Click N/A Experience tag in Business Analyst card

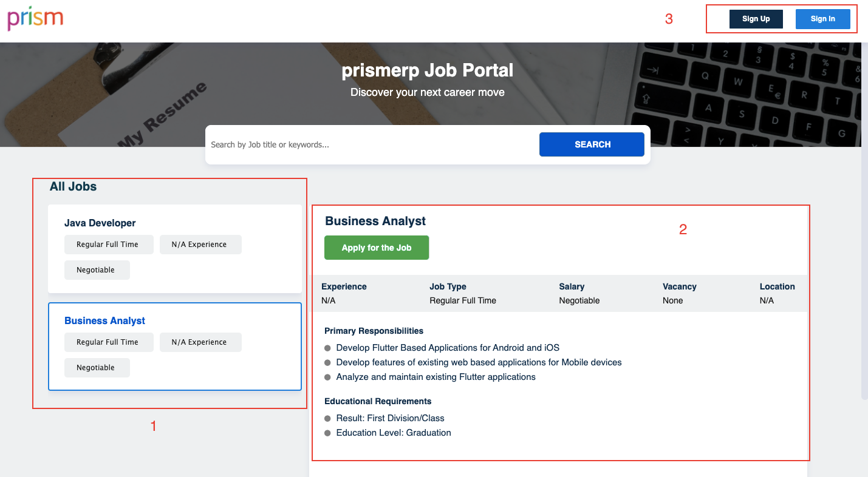(199, 342)
